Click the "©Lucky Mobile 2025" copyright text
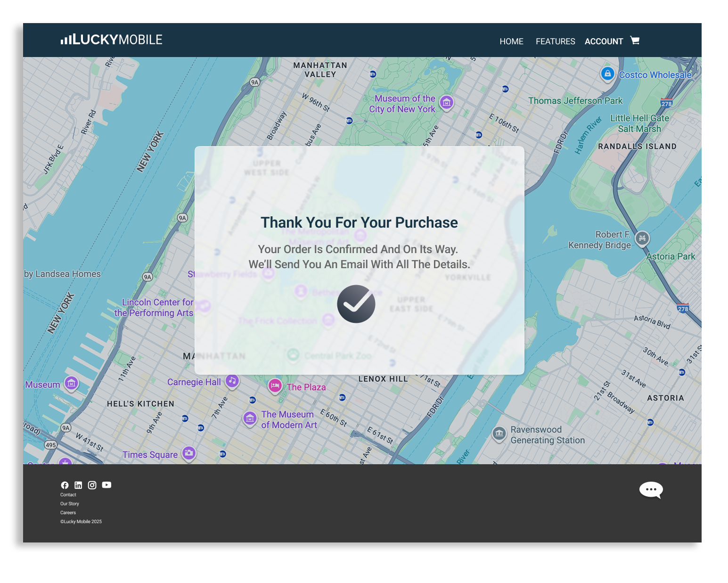This screenshot has width=728, height=583. 81,522
